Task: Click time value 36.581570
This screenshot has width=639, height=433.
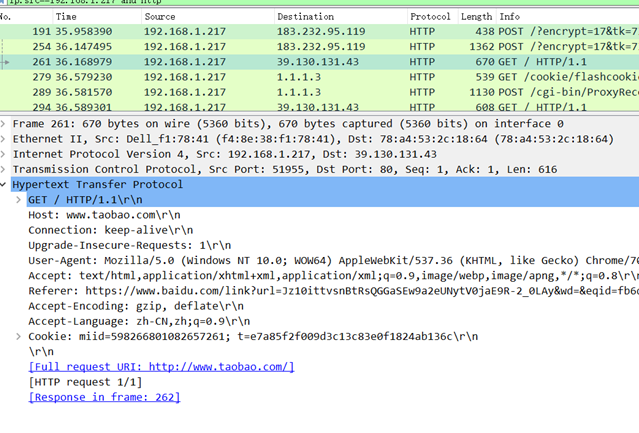Action: [x=84, y=92]
